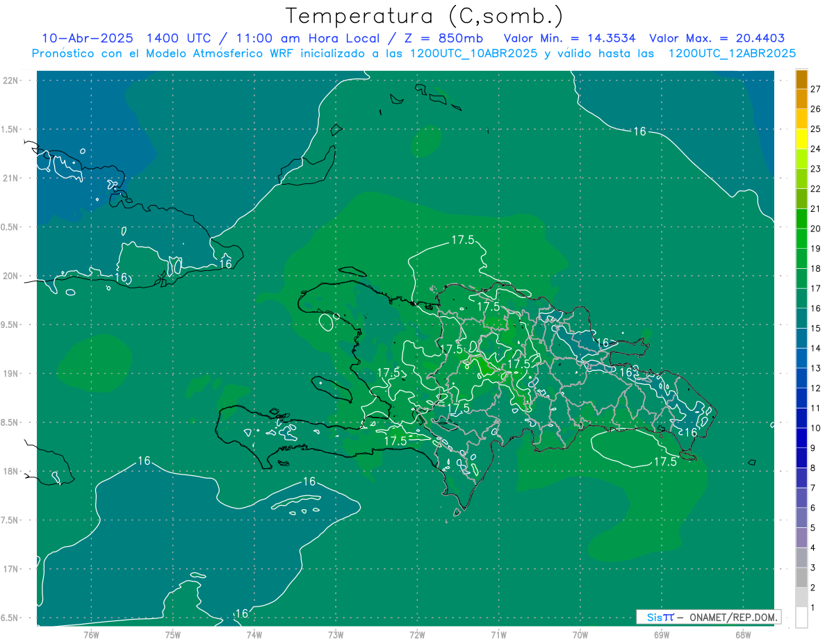This screenshot has height=644, width=834.
Task: Click the colorbar label '27'
Action: pos(816,89)
